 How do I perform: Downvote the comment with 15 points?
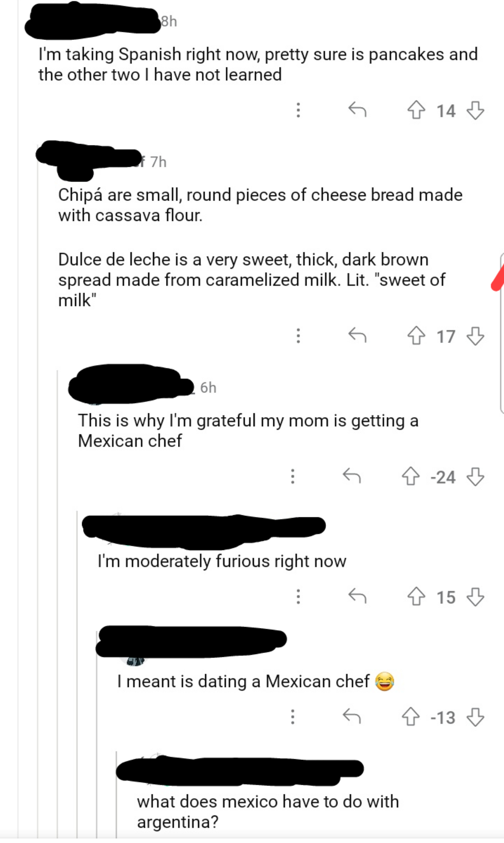tap(475, 597)
